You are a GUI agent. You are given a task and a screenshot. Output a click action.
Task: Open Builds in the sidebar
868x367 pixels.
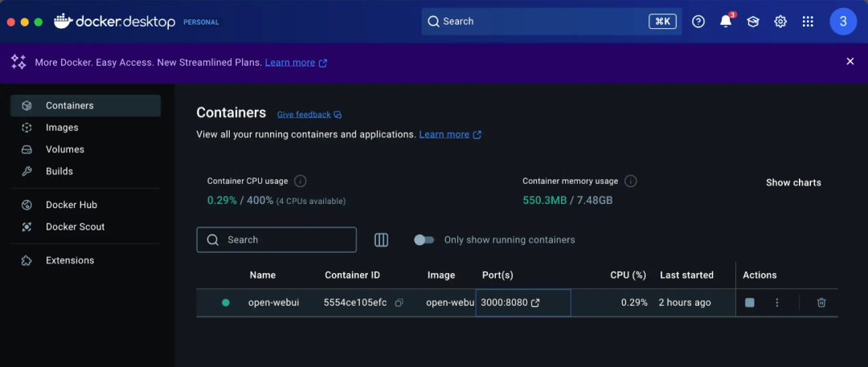(x=85, y=172)
